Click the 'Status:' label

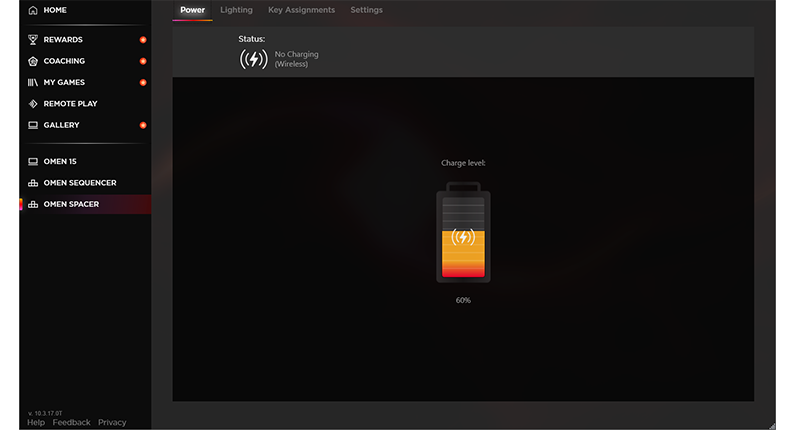pyautogui.click(x=252, y=39)
